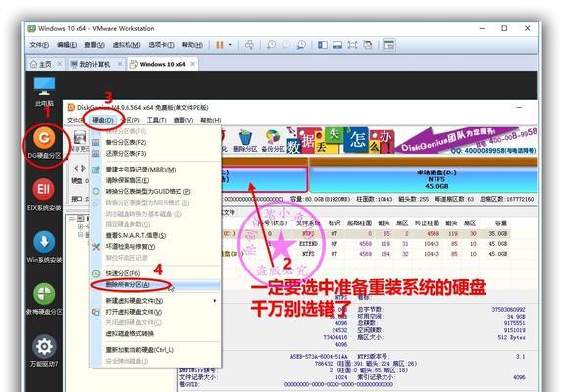Open 此电脑 desktop icon

44,92
